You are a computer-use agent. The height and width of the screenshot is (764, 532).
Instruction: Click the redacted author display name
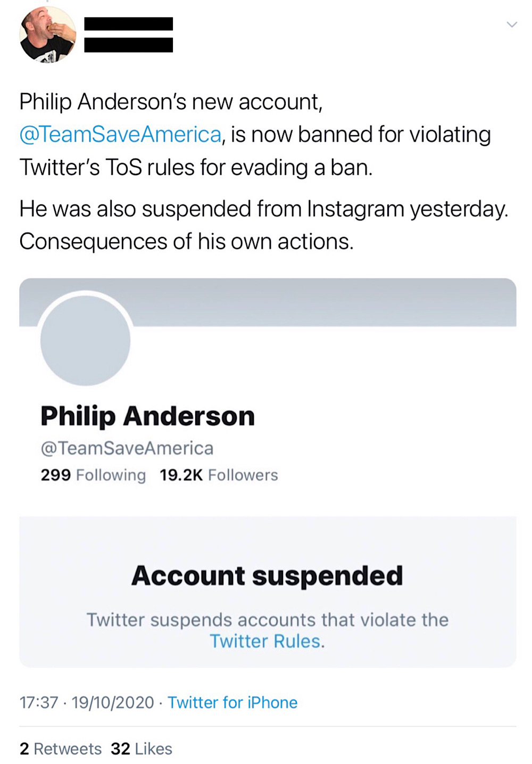[x=129, y=24]
